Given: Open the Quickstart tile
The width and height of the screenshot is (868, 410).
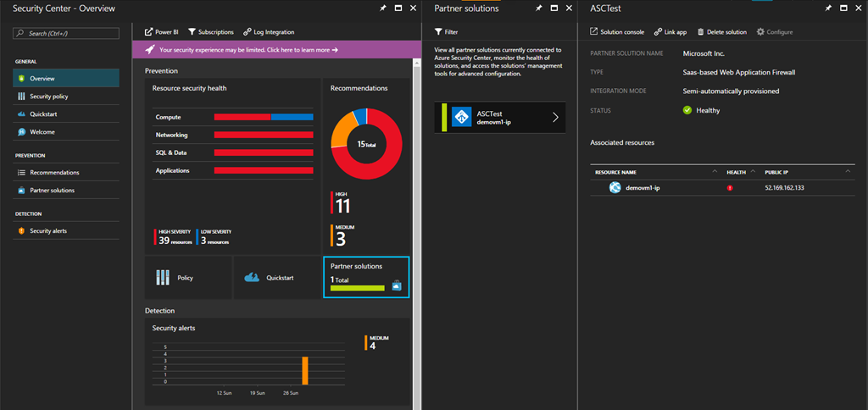Looking at the screenshot, I should (277, 278).
